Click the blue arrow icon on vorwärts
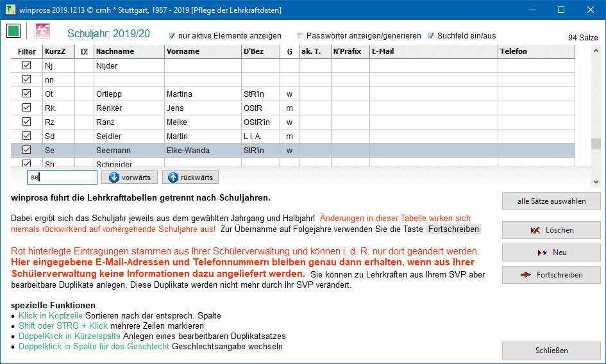The width and height of the screenshot is (606, 364). click(114, 178)
